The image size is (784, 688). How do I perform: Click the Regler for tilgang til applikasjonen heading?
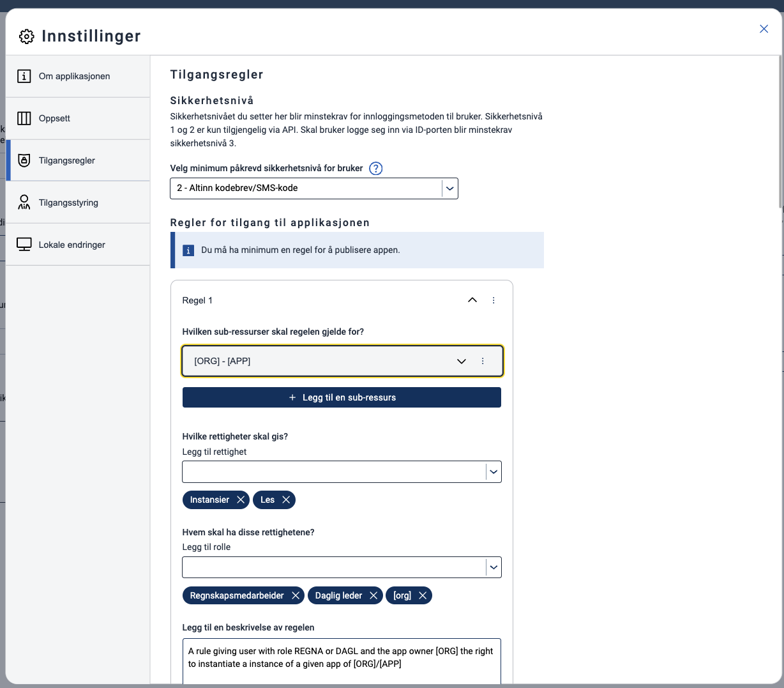(x=270, y=222)
